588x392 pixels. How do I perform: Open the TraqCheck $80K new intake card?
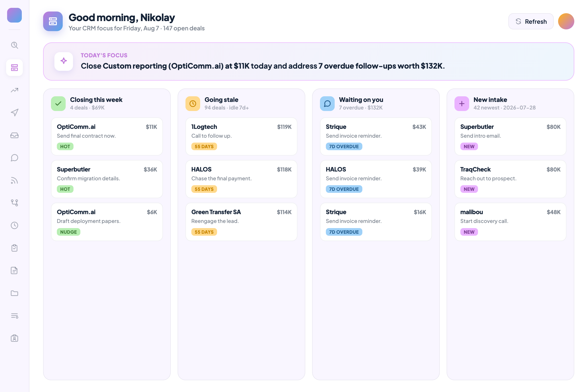coord(510,179)
